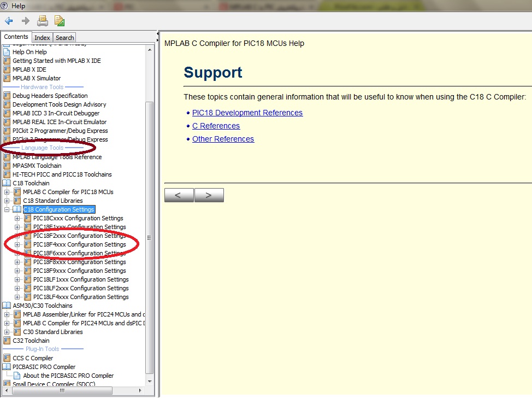
Task: Go back using the blue back arrow
Action: coord(9,21)
